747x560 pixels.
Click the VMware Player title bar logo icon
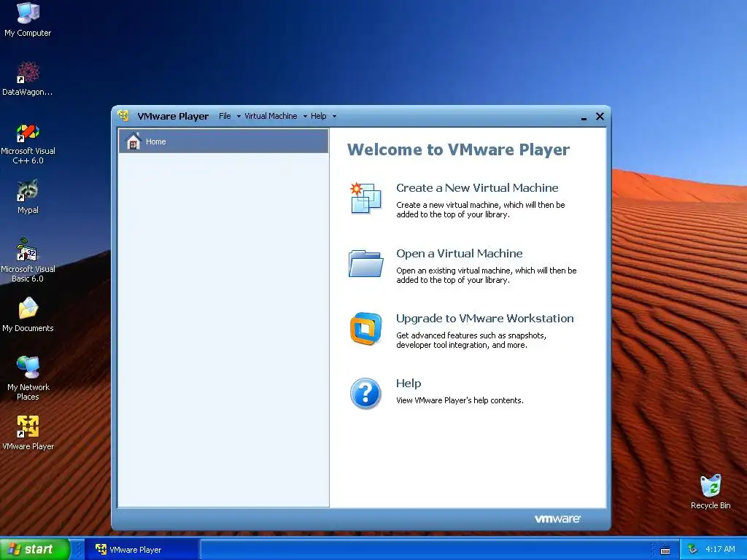[x=123, y=116]
